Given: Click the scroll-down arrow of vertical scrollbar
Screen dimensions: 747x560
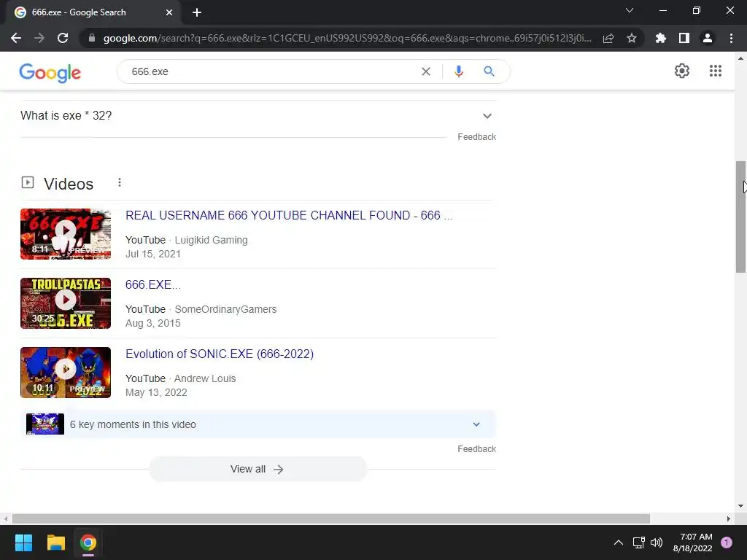Looking at the screenshot, I should click(x=740, y=506).
